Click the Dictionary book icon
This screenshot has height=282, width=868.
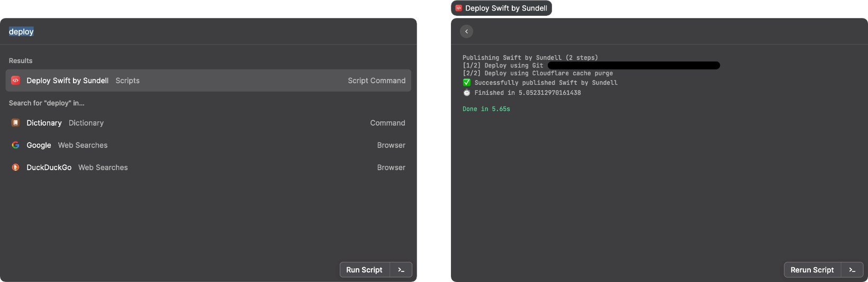(x=15, y=123)
